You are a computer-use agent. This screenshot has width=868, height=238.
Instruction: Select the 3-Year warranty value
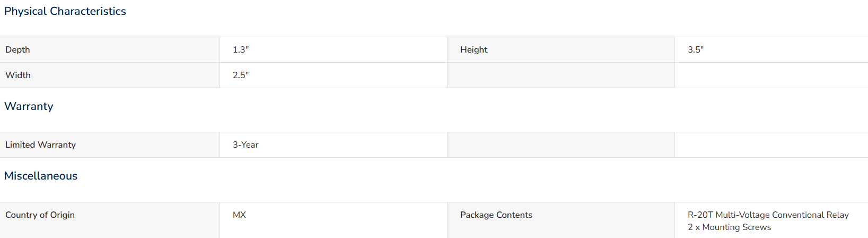coord(246,144)
